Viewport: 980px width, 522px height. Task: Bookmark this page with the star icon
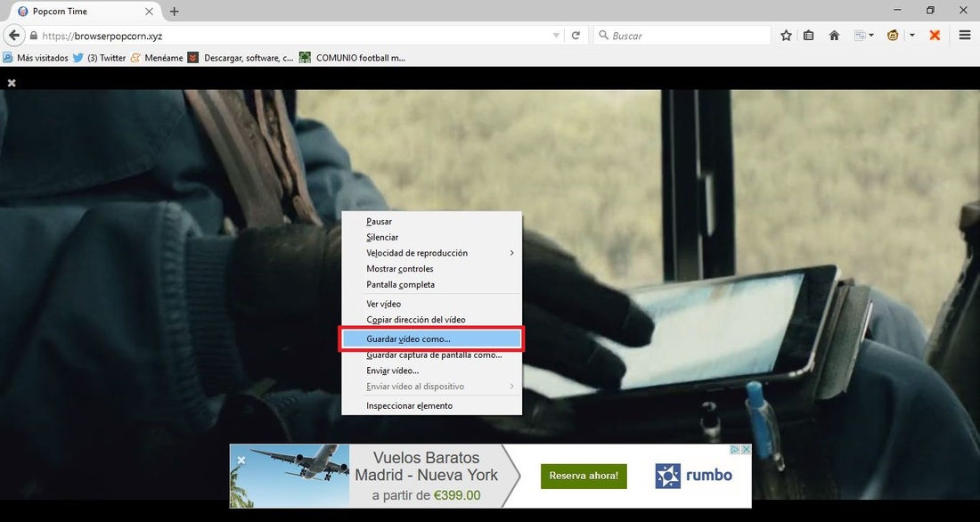coord(787,36)
